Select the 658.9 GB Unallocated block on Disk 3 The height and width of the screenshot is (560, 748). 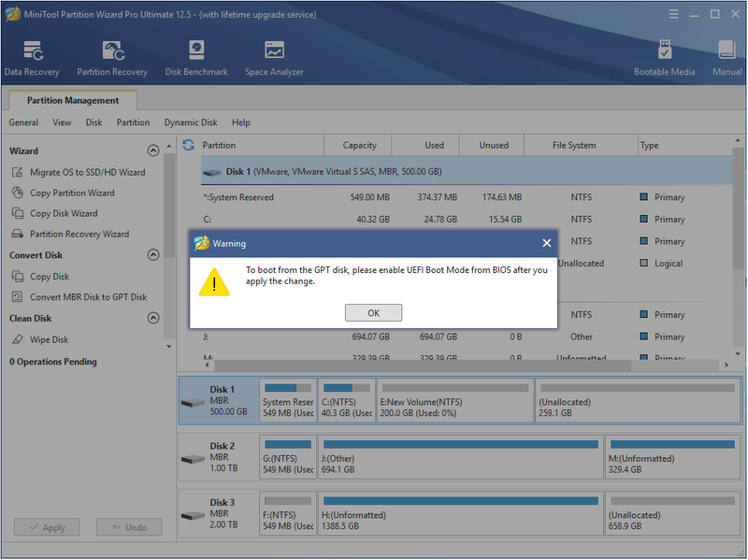[x=672, y=513]
